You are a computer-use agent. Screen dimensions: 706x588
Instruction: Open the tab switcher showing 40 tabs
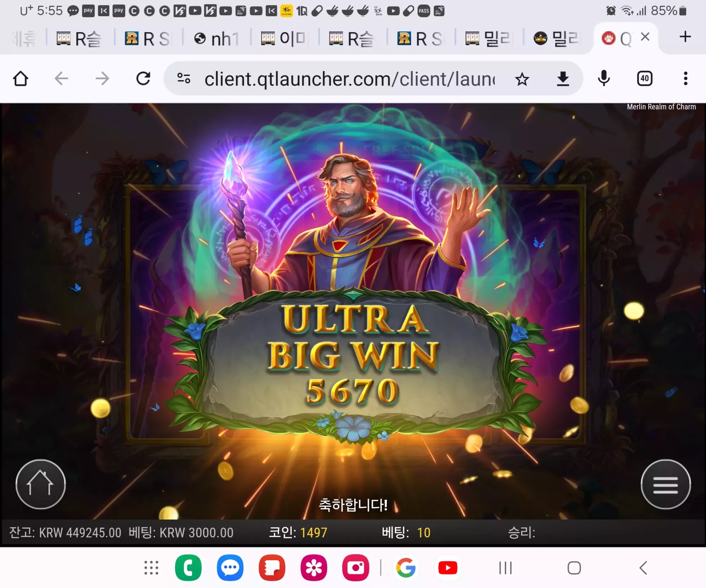[645, 78]
